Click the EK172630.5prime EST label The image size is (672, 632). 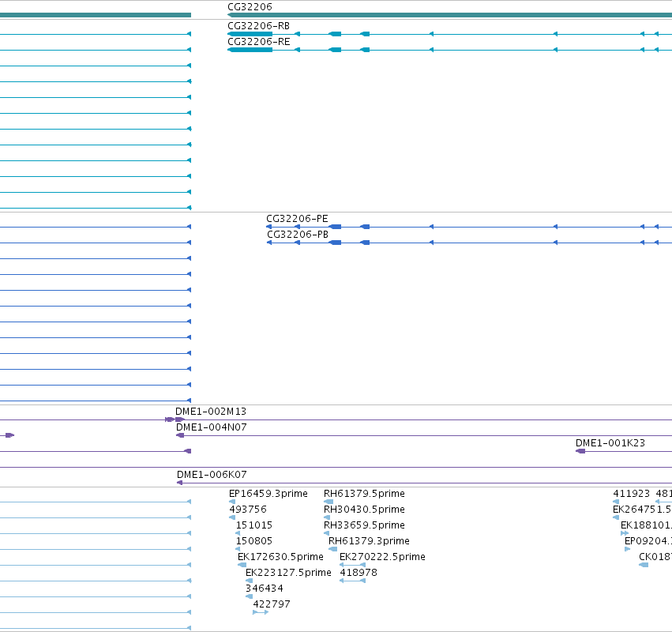280,557
